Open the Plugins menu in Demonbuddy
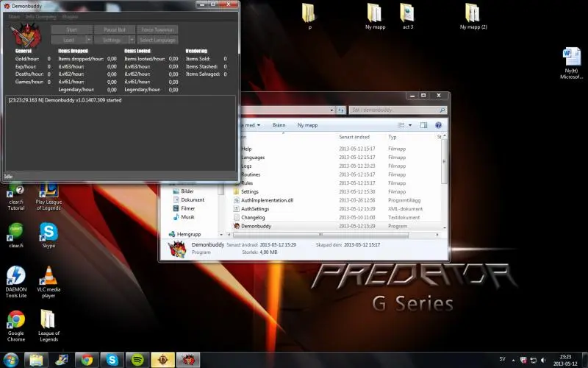Viewport: 588px width, 368px height. click(x=70, y=16)
